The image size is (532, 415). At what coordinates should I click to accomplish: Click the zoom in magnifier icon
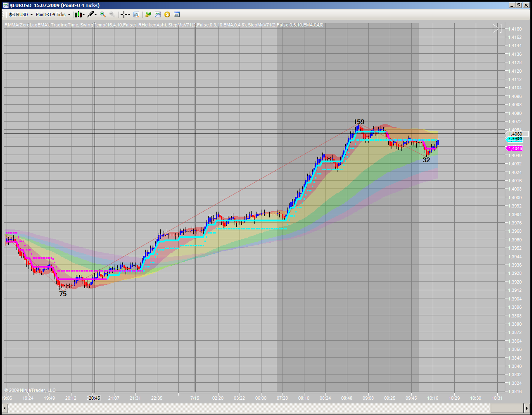coord(103,14)
